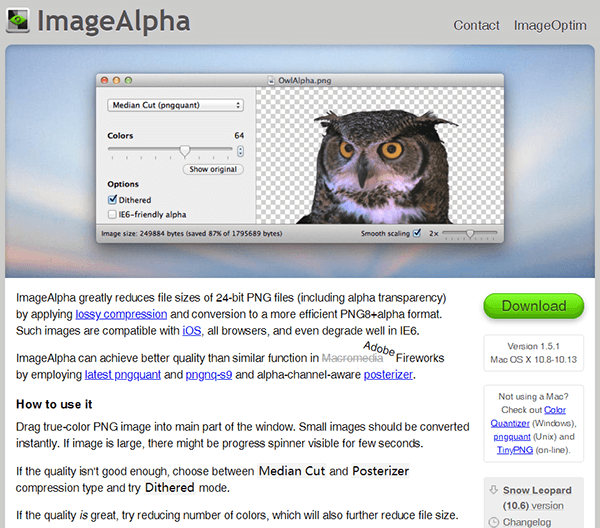Click the Colors slider thumb
Image resolution: width=600 pixels, height=528 pixels.
coord(184,151)
